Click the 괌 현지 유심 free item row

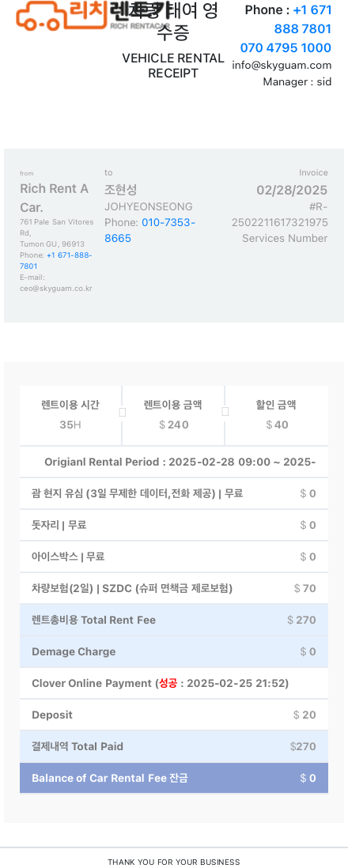174,494
